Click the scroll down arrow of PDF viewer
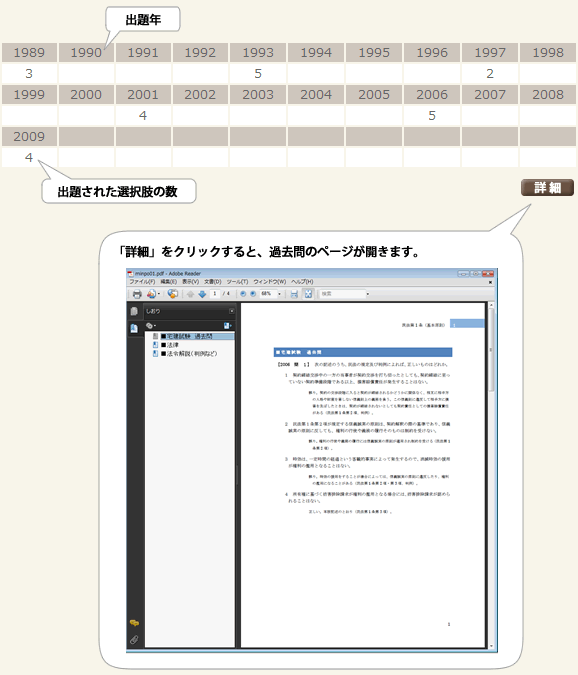This screenshot has height=675, width=578. coord(491,646)
